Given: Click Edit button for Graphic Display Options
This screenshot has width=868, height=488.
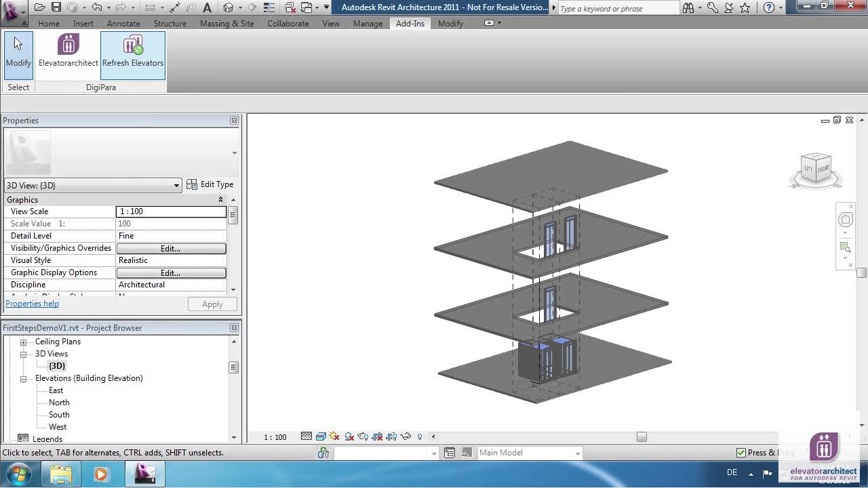Looking at the screenshot, I should coord(171,272).
